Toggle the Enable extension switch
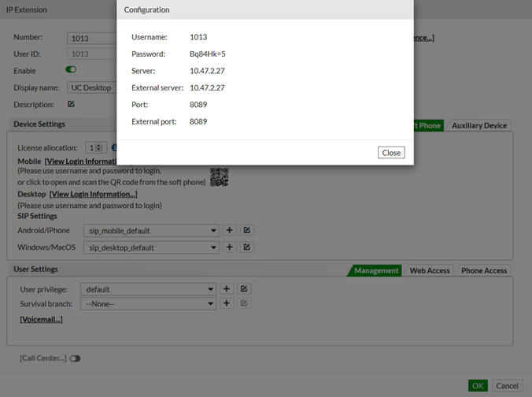Viewport: 532px width, 397px height. pos(71,70)
